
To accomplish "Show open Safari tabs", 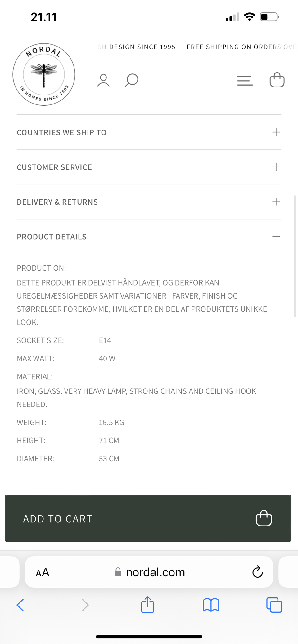I will [x=274, y=605].
